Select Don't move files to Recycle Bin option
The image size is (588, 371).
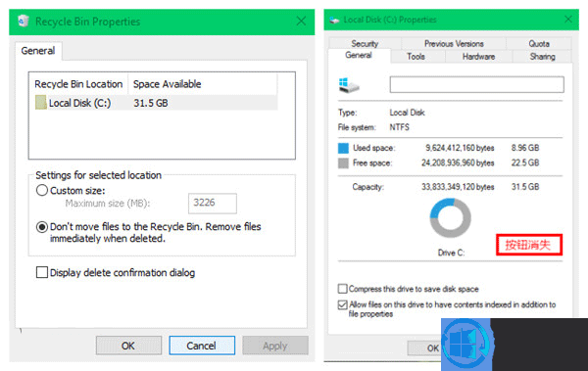point(42,227)
